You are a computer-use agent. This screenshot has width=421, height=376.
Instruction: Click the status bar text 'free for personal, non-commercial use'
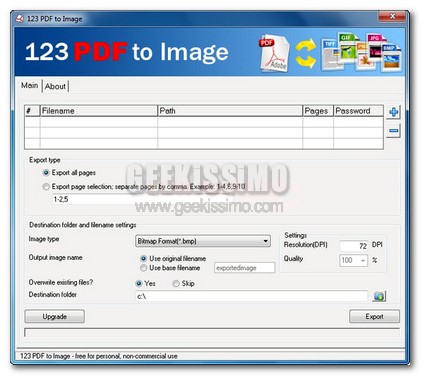[x=126, y=356]
